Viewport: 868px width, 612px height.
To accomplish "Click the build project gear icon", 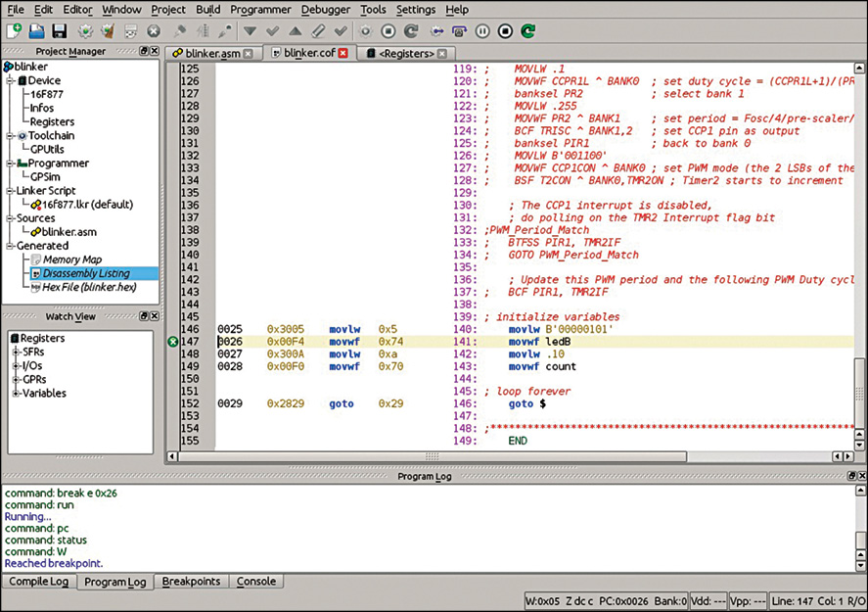I will (85, 31).
